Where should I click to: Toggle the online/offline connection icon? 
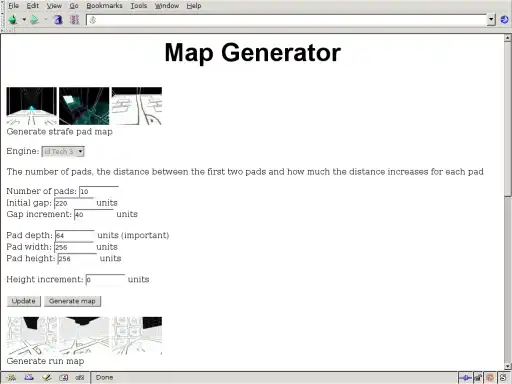click(465, 378)
